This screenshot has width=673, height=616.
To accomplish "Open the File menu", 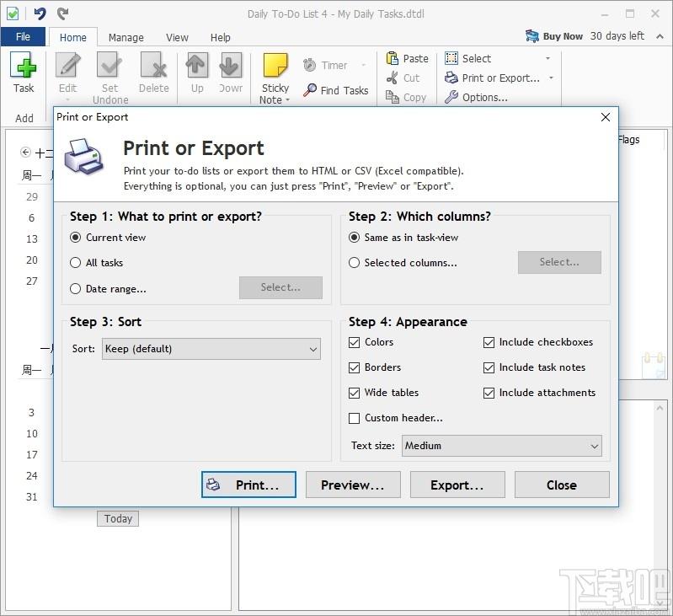I will [x=23, y=37].
